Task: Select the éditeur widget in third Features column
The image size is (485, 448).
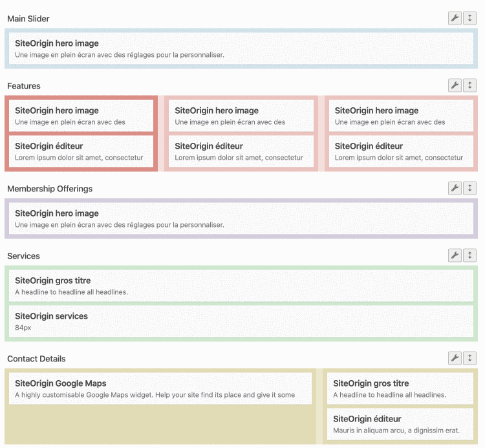Action: [x=400, y=151]
